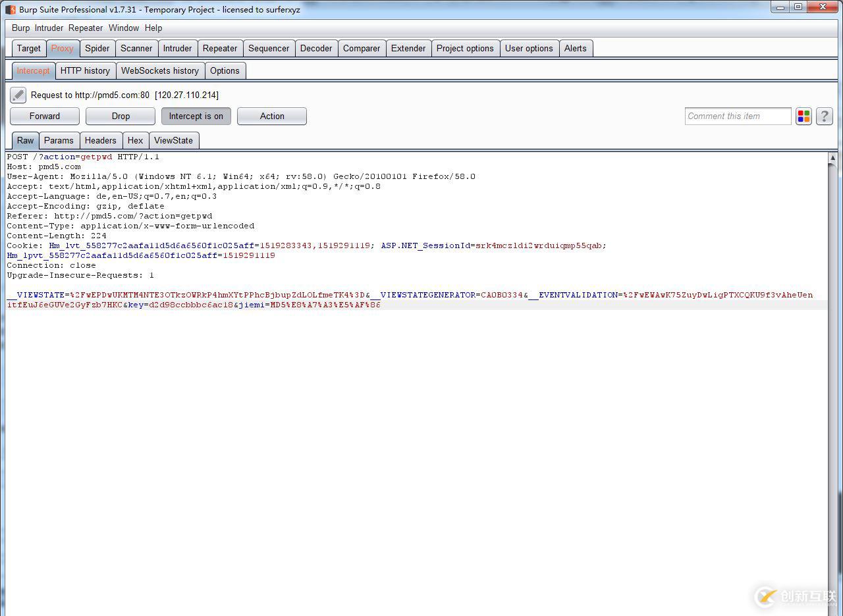843x616 pixels.
Task: Switch to the Repeater tool tab
Action: (220, 49)
